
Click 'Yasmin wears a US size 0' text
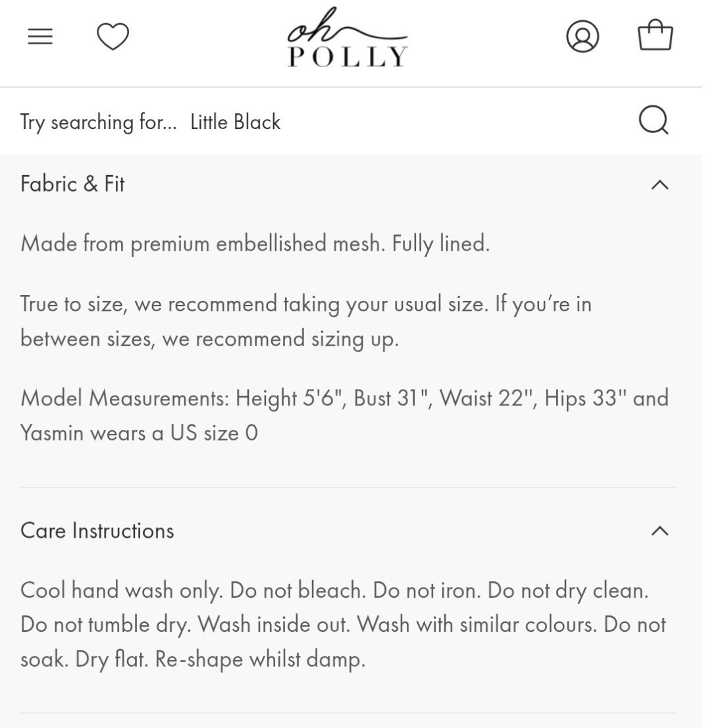pyautogui.click(x=139, y=433)
